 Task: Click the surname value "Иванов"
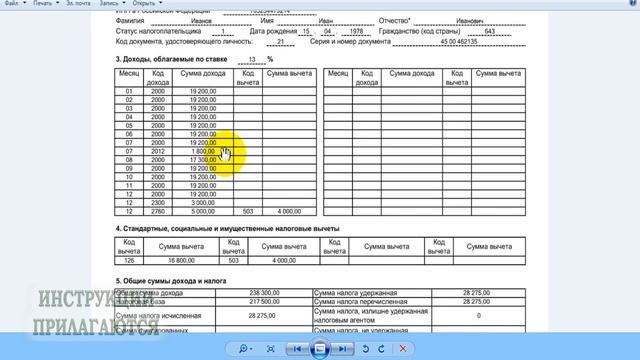tap(201, 21)
